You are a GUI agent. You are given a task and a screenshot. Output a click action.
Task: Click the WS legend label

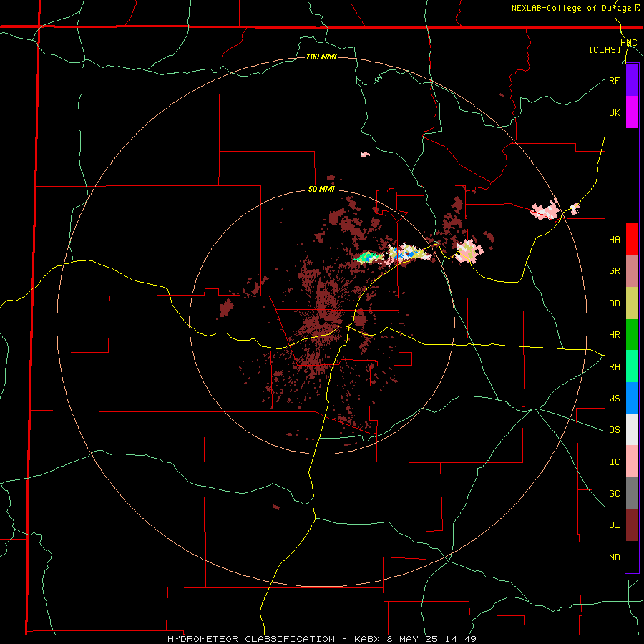[x=614, y=399]
